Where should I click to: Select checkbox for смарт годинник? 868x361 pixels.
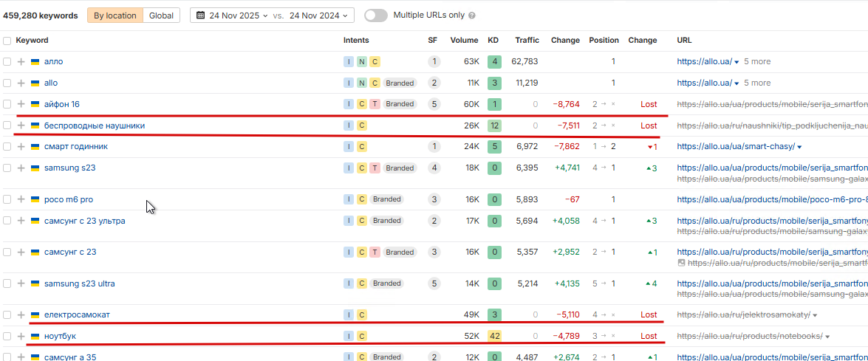pyautogui.click(x=7, y=146)
